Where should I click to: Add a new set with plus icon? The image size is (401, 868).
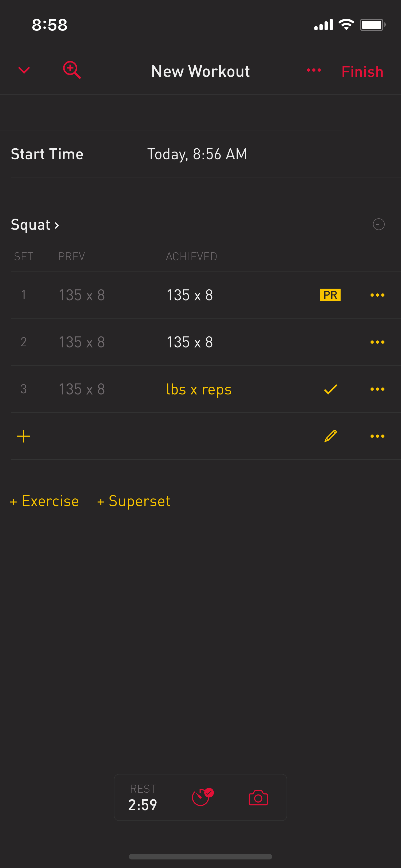24,436
